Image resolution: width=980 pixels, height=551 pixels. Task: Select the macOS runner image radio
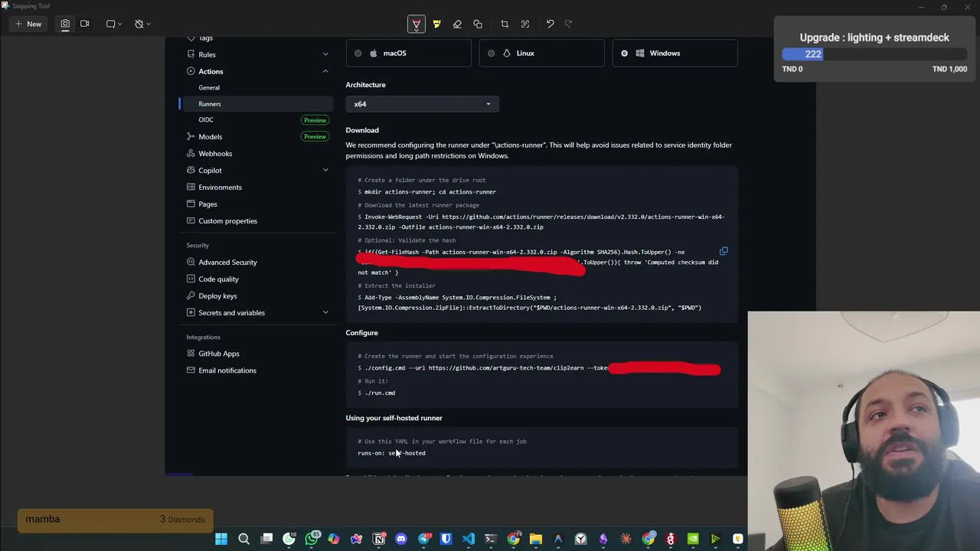[x=358, y=53]
